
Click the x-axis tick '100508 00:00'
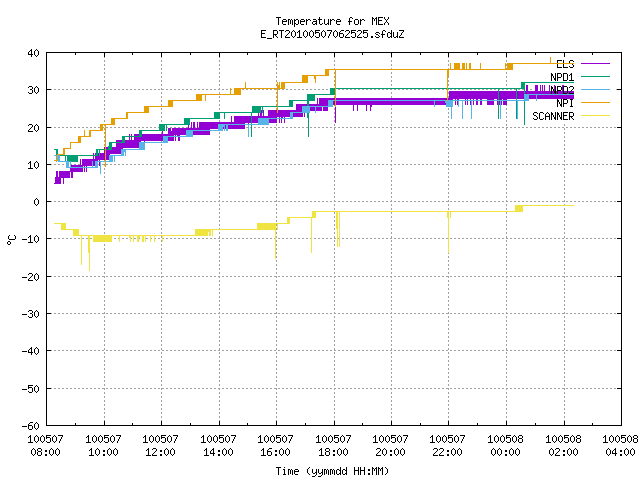coord(506,446)
